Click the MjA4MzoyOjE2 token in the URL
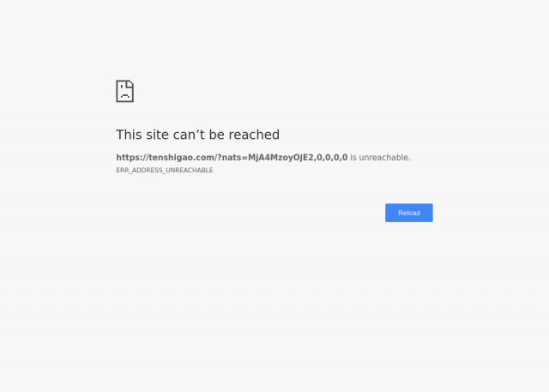549x392 pixels. pyautogui.click(x=281, y=158)
